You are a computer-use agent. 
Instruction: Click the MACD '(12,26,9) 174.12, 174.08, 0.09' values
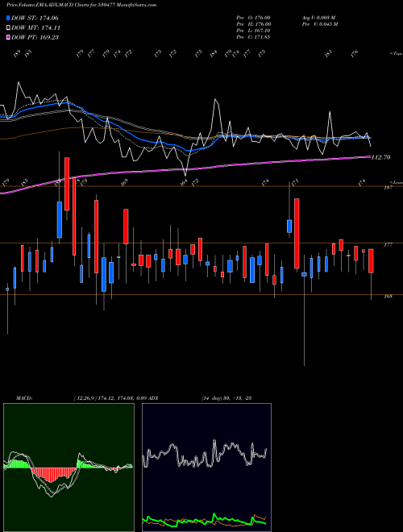click(x=110, y=398)
